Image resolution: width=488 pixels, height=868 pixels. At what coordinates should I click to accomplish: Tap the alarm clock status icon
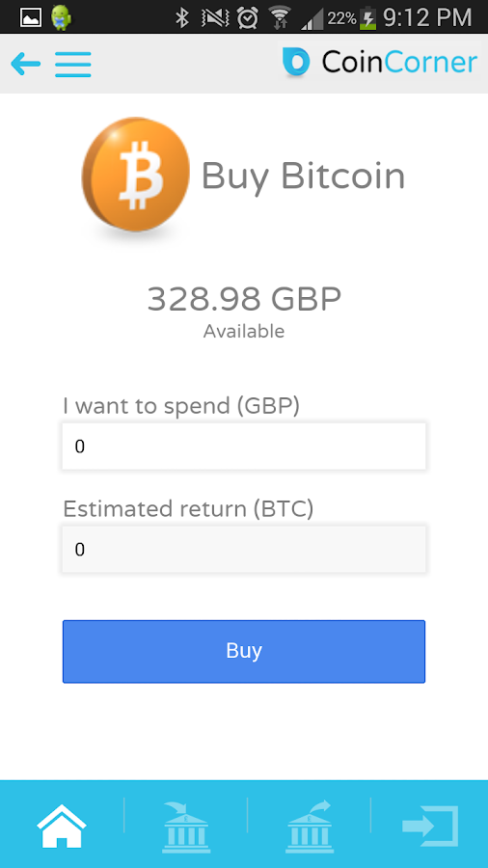pyautogui.click(x=247, y=18)
